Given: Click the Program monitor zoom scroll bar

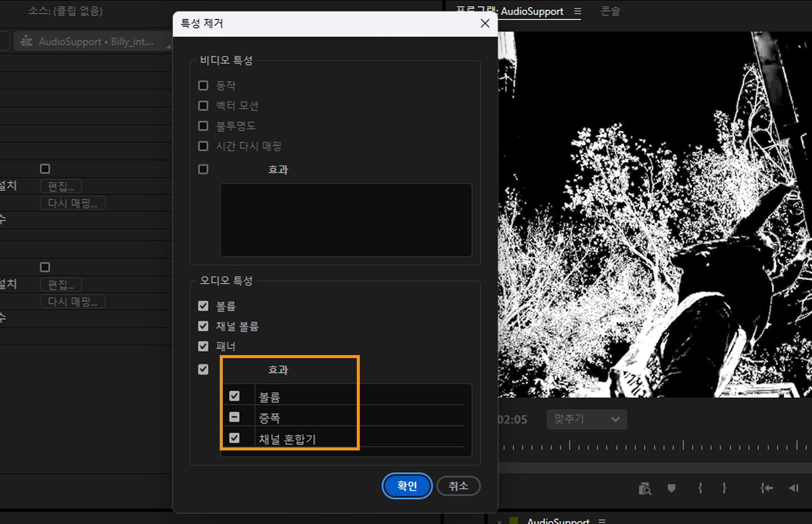Looking at the screenshot, I should (x=655, y=467).
